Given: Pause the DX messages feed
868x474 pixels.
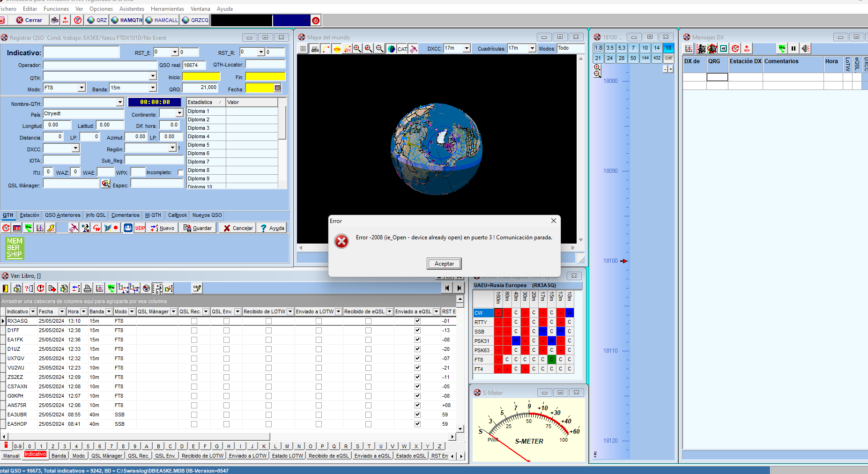Looking at the screenshot, I should tap(793, 48).
